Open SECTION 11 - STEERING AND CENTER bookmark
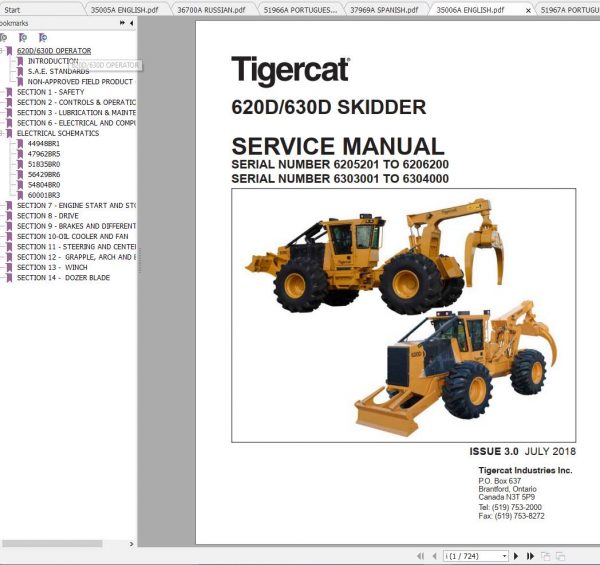The image size is (600, 565). (x=76, y=247)
